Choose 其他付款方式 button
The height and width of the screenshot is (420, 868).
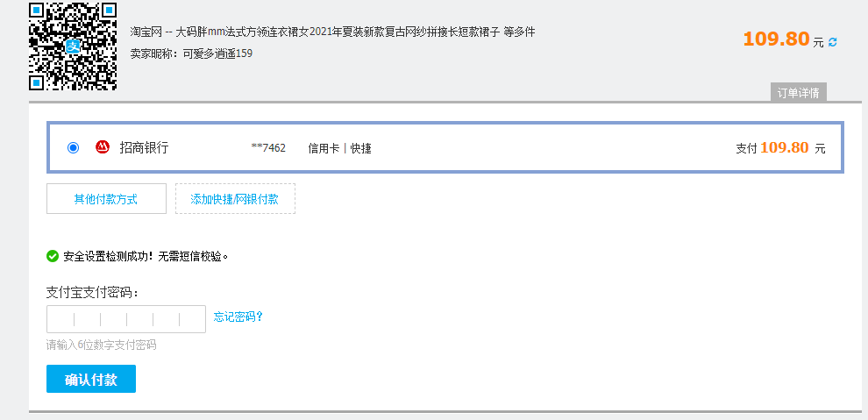(106, 199)
